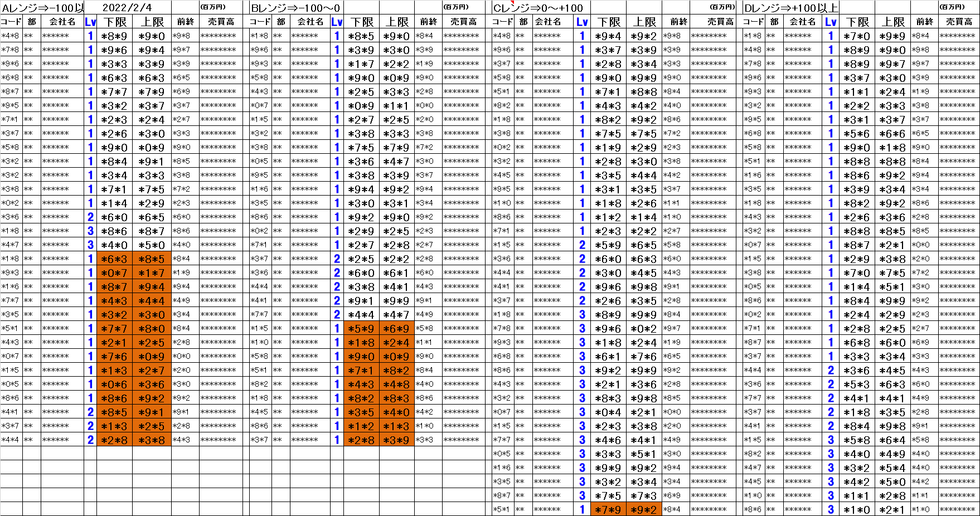This screenshot has height=516, width=980.
Task: Select orange 下限 cell *5*9 in Bレンジ
Action: click(x=361, y=328)
